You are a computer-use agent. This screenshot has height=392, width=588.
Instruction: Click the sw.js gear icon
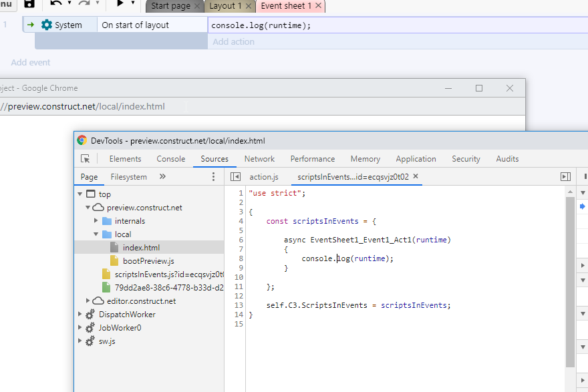click(x=90, y=341)
